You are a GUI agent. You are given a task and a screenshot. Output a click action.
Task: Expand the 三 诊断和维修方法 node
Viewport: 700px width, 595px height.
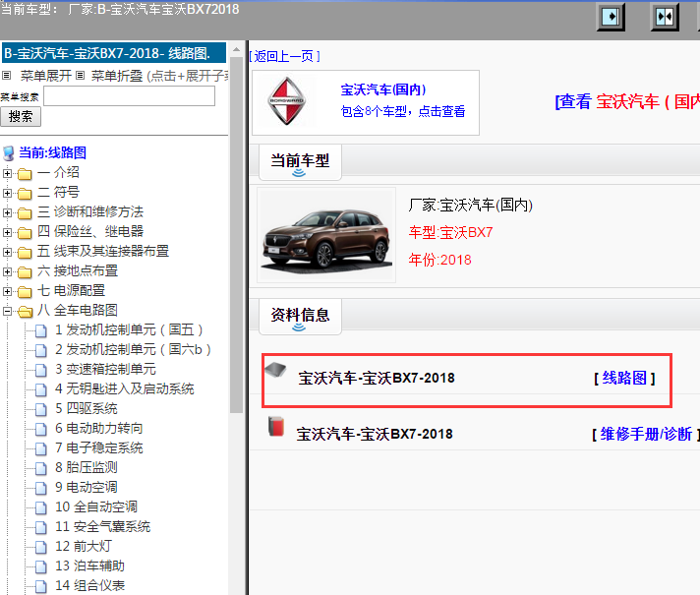pos(7,212)
